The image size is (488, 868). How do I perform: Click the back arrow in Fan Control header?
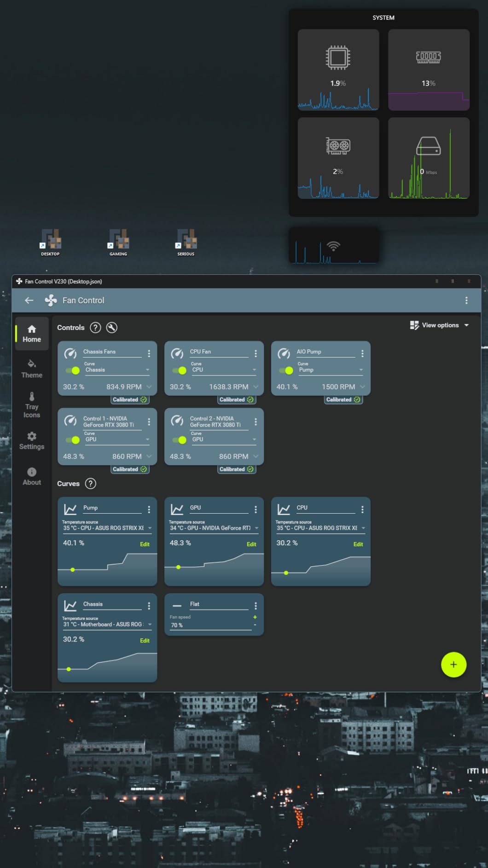[29, 301]
